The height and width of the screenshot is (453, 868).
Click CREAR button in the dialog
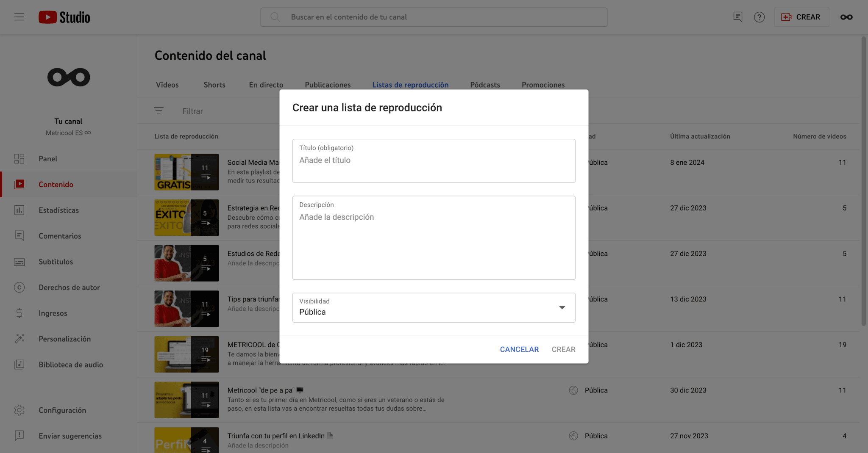(564, 349)
